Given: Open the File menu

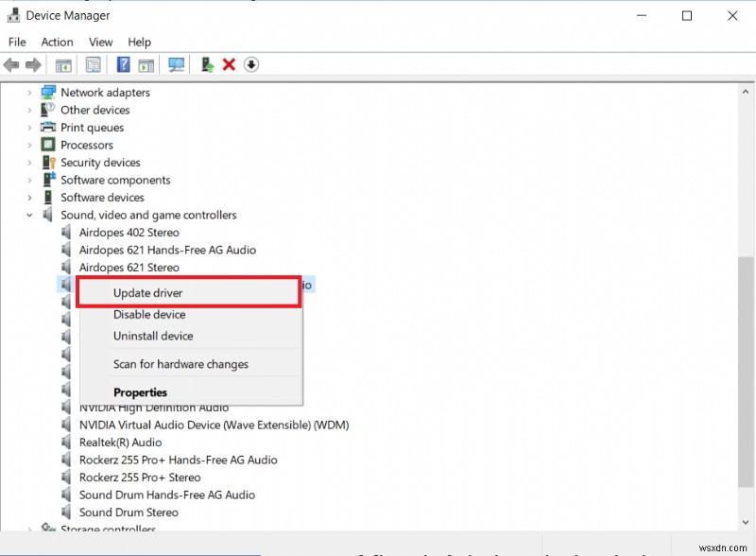Looking at the screenshot, I should tap(17, 42).
